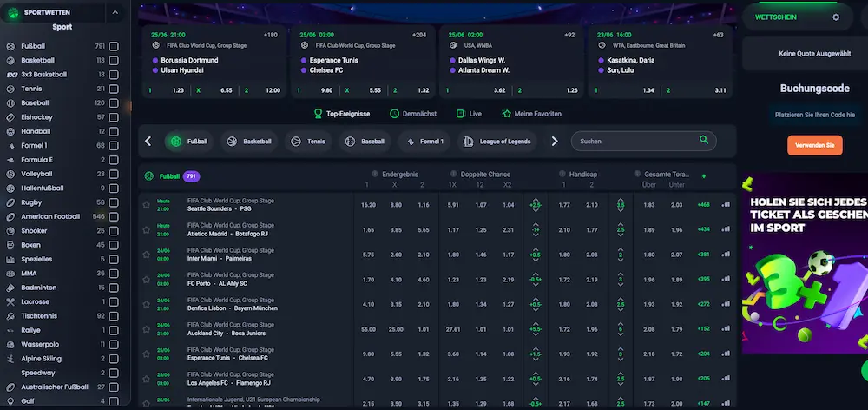Check the Rugby checkbox
Image resolution: width=868 pixels, height=410 pixels.
[x=114, y=202]
